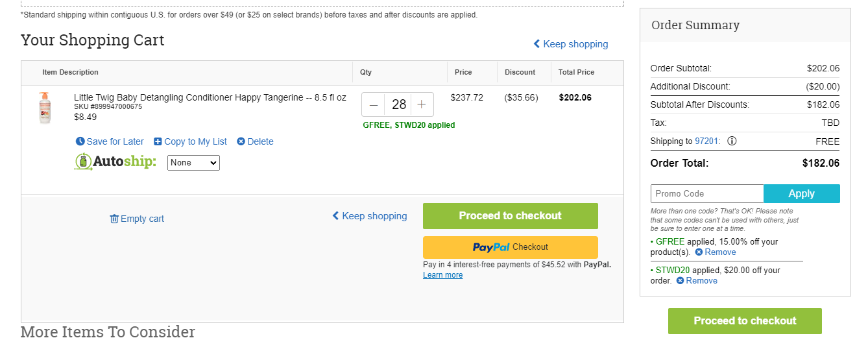The image size is (868, 338).
Task: Click the Promo Code input field
Action: (707, 193)
